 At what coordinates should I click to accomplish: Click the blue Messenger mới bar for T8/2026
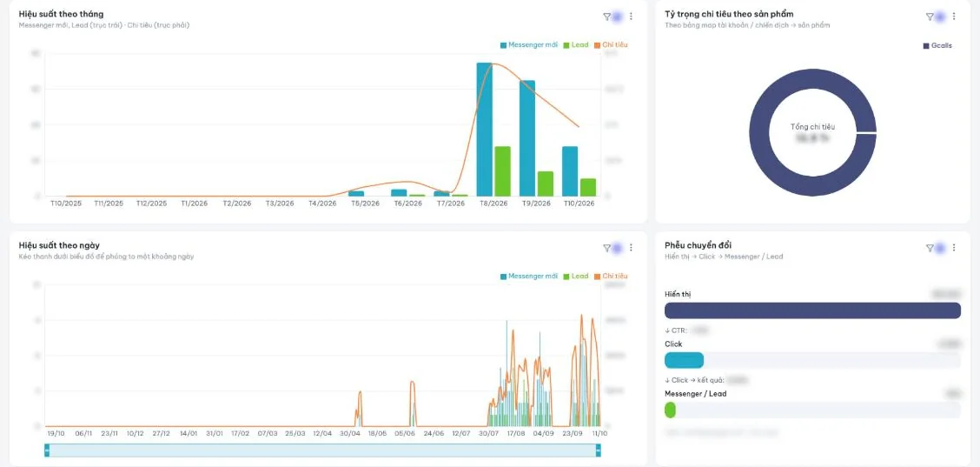click(x=485, y=129)
